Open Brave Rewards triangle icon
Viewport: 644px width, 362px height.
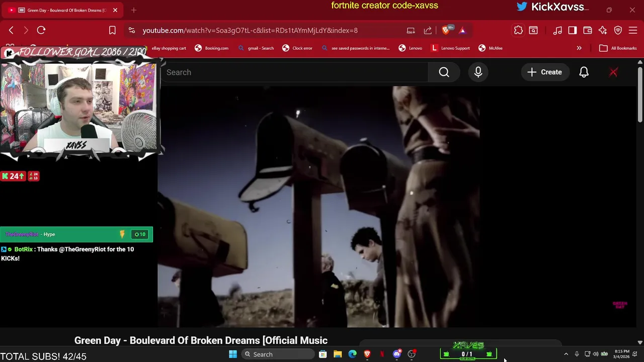pyautogui.click(x=462, y=30)
